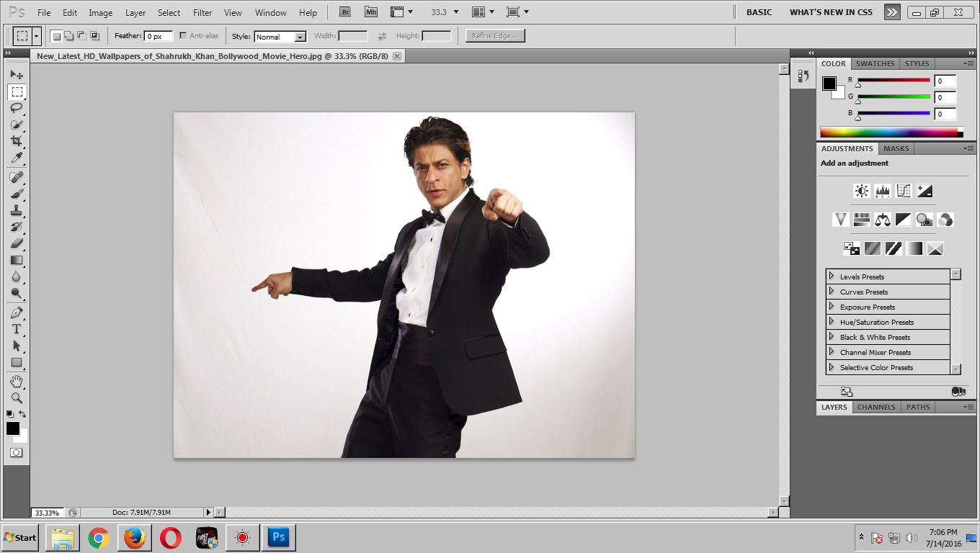The image size is (980, 553).
Task: Switch foreground and background colors
Action: coord(24,412)
